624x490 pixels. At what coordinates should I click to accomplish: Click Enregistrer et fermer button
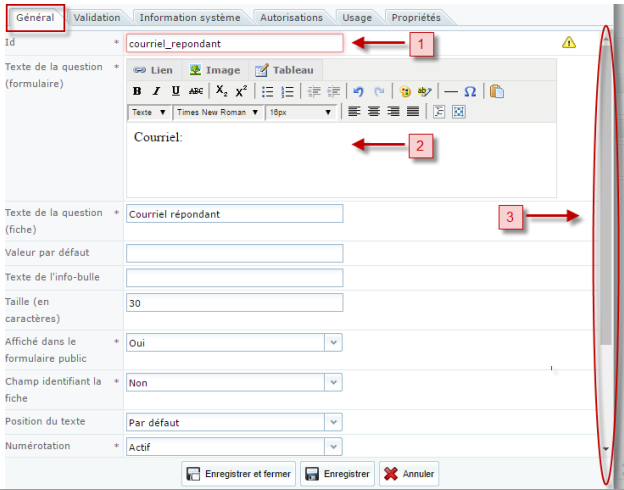[238, 474]
